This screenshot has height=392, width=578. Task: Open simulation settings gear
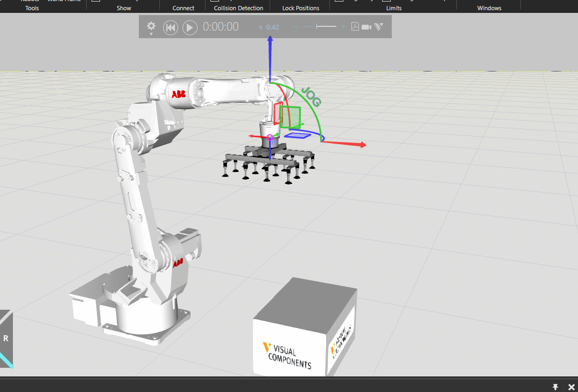tap(151, 26)
